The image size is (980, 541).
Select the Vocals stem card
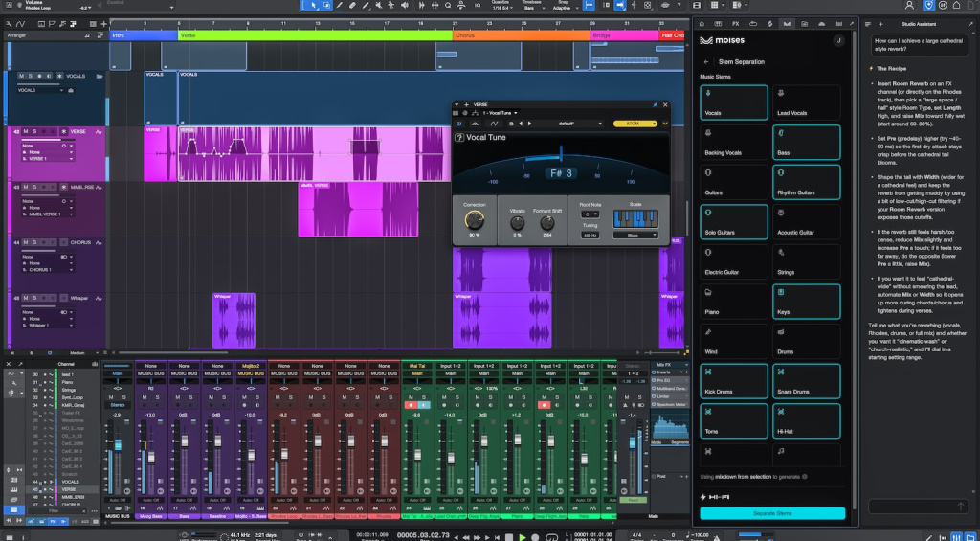tap(734, 102)
